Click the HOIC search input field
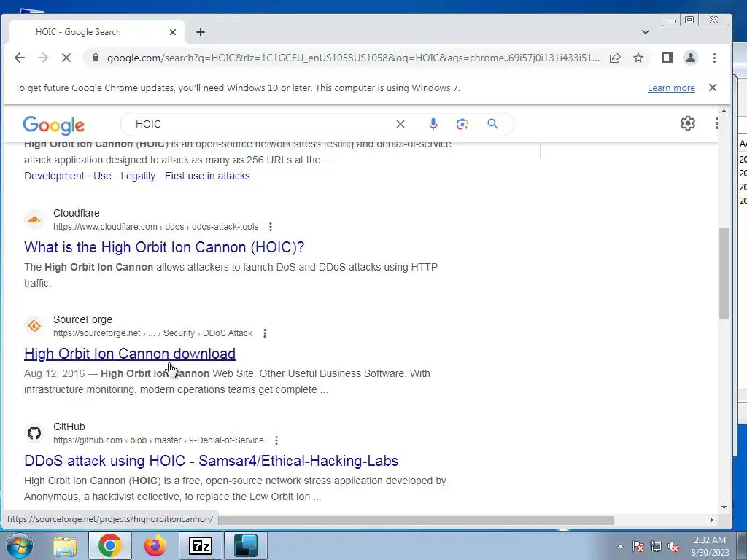Image resolution: width=747 pixels, height=560 pixels. [262, 124]
